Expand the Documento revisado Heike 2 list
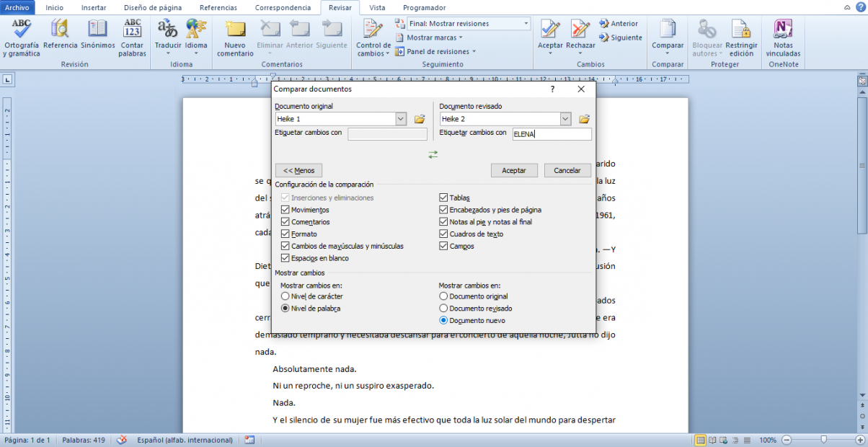Viewport: 868px width, 447px height. (x=566, y=118)
